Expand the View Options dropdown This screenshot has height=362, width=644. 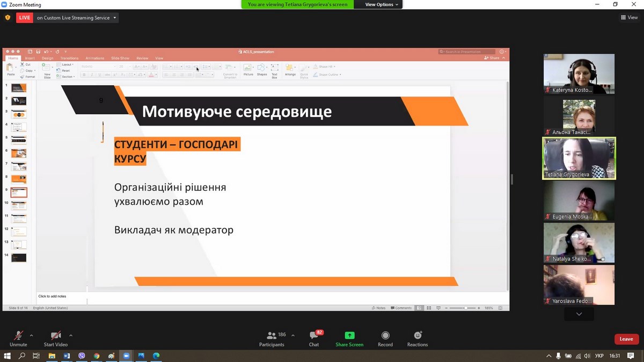tap(382, 4)
